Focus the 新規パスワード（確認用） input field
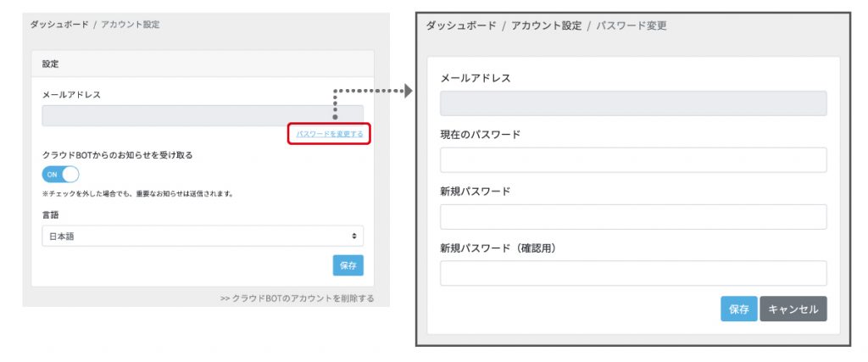Screen dimensions: 868x362 [632, 273]
